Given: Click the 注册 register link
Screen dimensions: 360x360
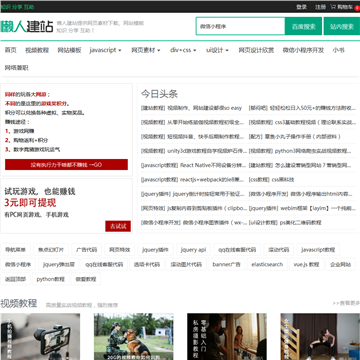Looking at the screenshot, I should 320,7.
